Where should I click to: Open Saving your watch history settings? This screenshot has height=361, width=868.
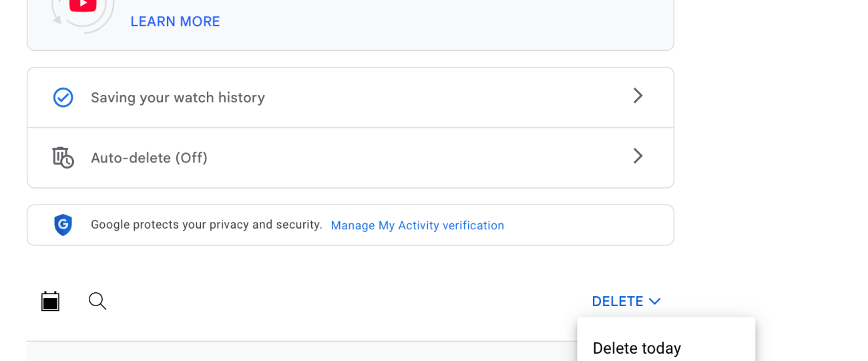[178, 98]
